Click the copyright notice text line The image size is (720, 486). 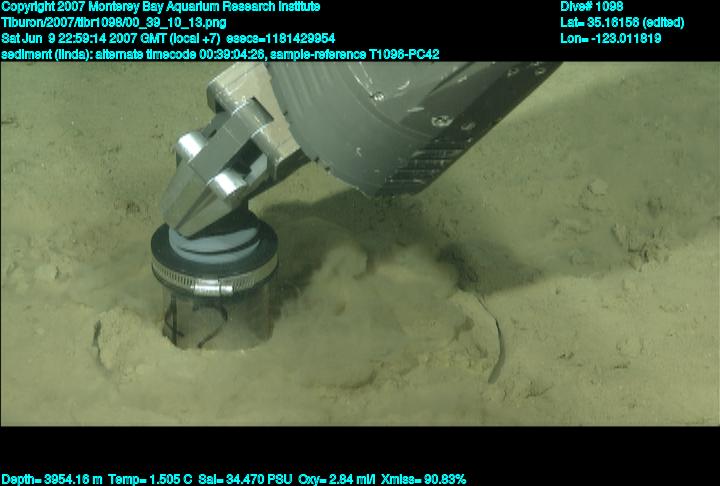(x=160, y=6)
